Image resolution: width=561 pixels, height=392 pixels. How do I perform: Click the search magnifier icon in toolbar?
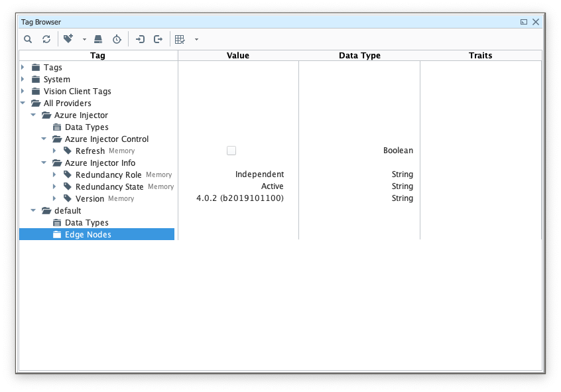click(x=28, y=39)
